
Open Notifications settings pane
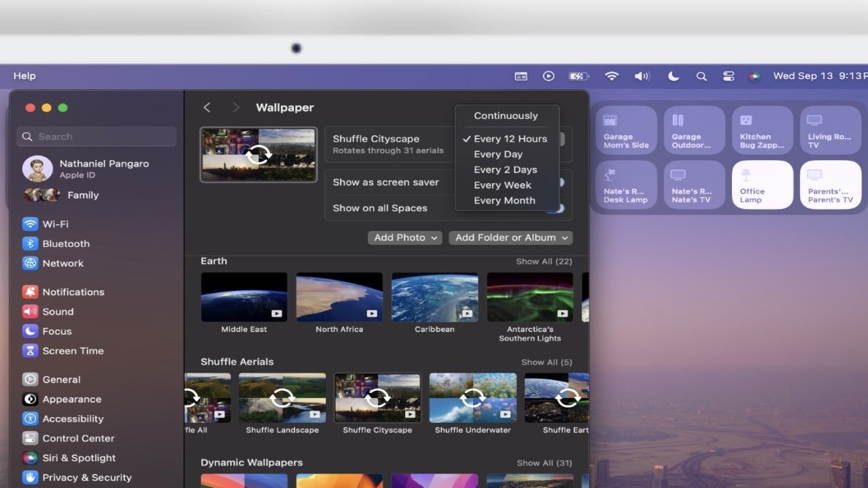[72, 292]
